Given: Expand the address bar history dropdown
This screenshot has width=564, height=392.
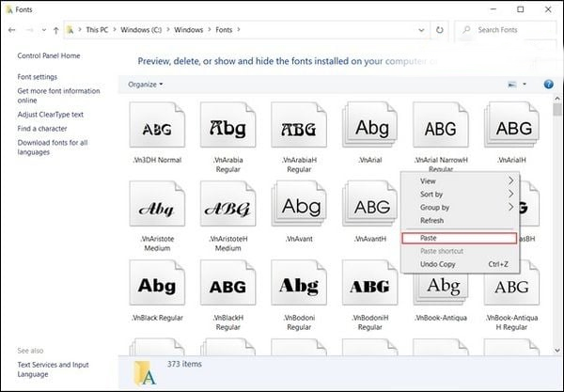Looking at the screenshot, I should pos(421,30).
